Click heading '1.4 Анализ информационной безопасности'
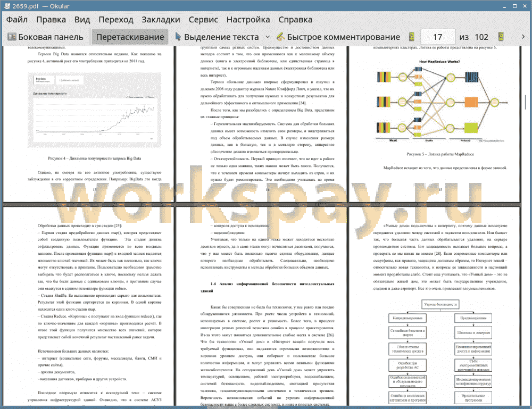Viewport: 532px width, 409px height. pyautogui.click(x=268, y=287)
